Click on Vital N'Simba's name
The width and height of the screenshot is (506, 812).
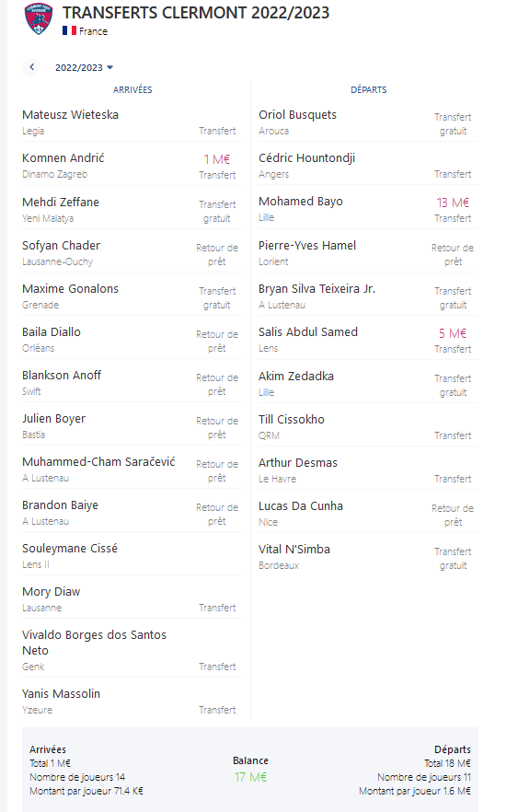[294, 549]
